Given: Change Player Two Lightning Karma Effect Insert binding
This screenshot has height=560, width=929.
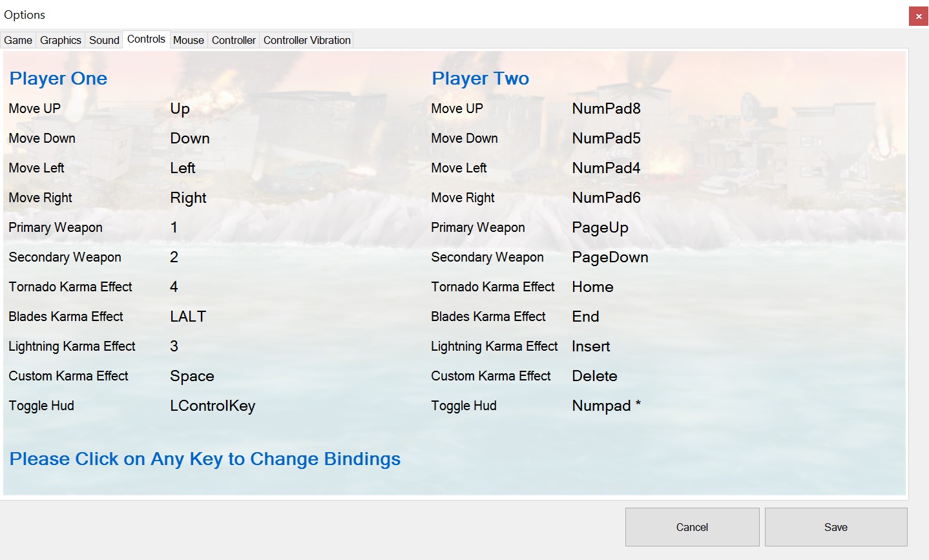Looking at the screenshot, I should 590,346.
